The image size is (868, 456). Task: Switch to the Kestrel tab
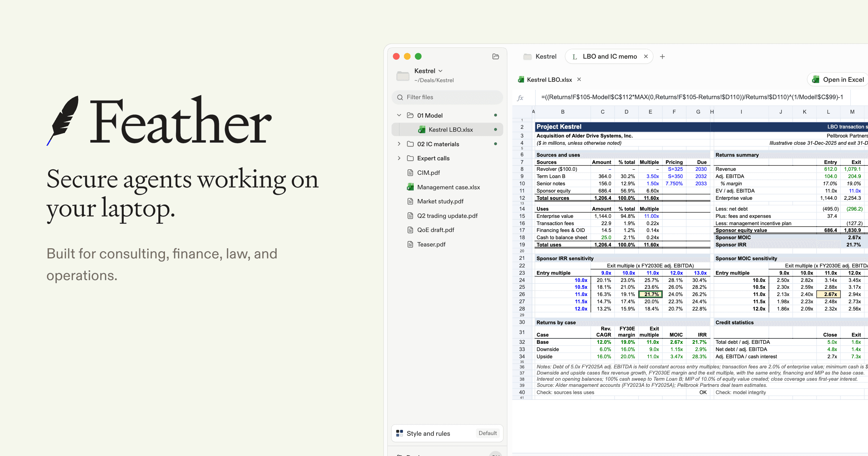click(540, 56)
